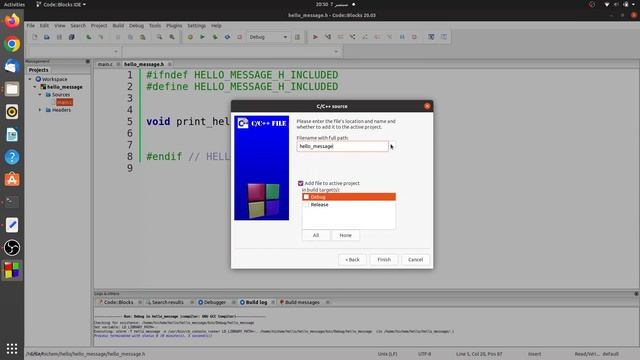Check the Debug build target checkbox
This screenshot has width=640, height=360.
tap(306, 197)
